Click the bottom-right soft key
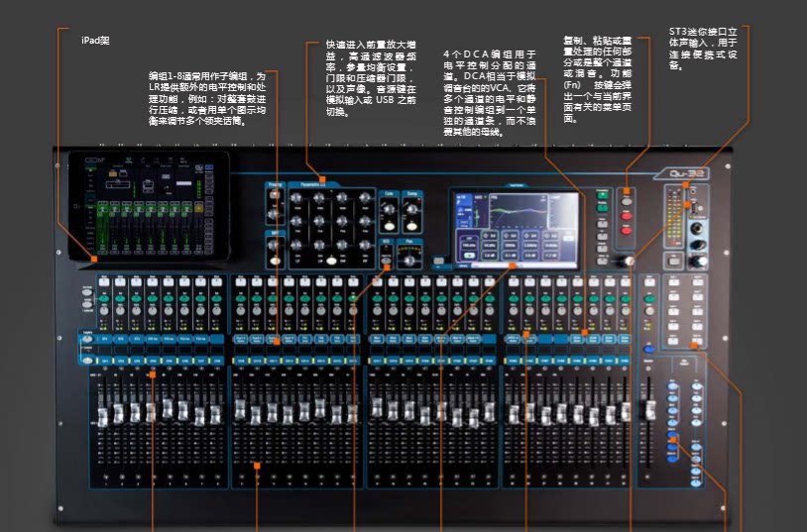807x532 pixels. [697, 340]
